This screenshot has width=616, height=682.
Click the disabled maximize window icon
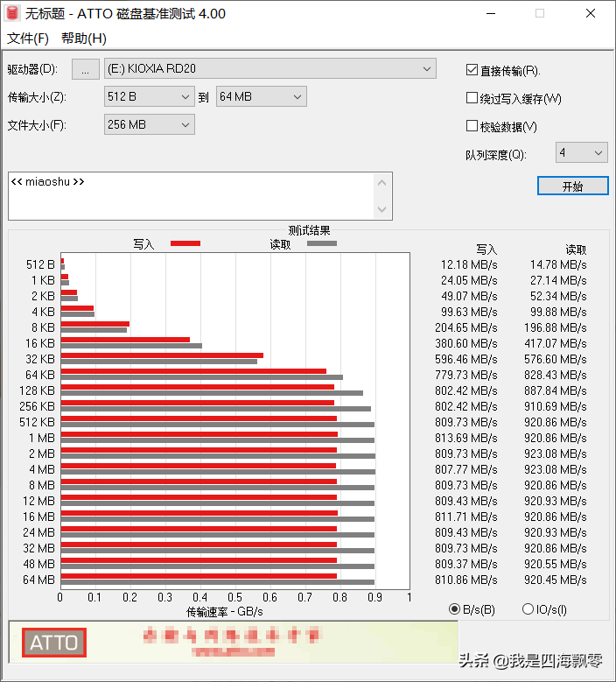540,13
